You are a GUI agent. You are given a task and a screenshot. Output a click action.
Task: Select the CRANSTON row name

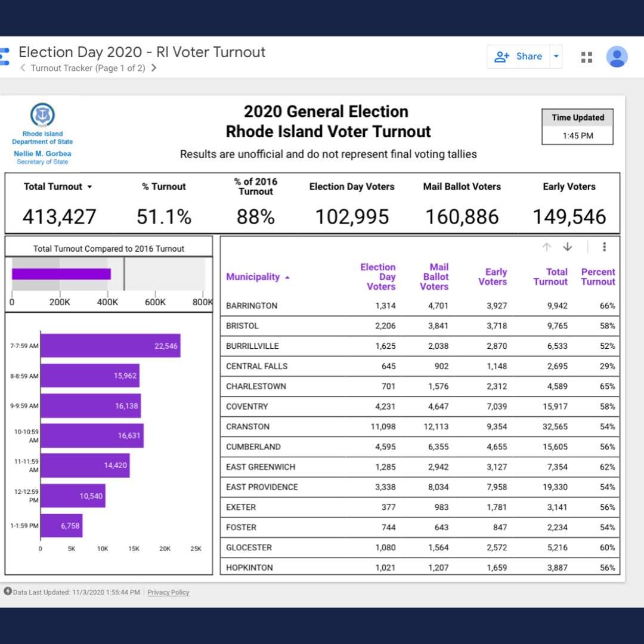(247, 427)
